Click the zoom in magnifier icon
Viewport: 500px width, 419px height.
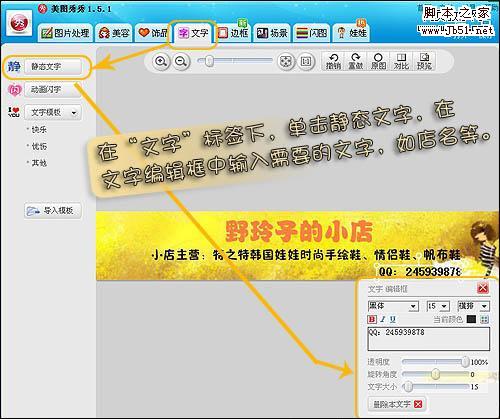pyautogui.click(x=161, y=62)
